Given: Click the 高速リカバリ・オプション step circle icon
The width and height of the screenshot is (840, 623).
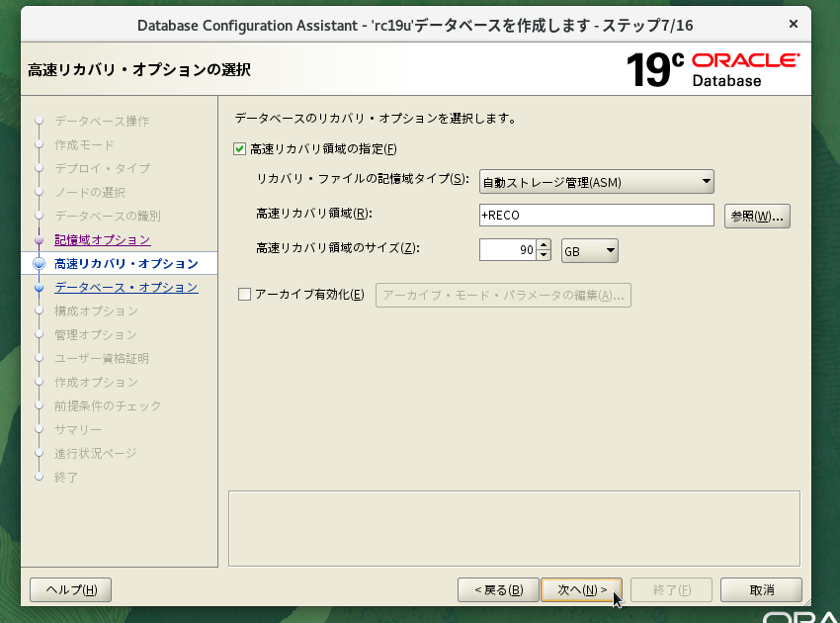Looking at the screenshot, I should click(40, 264).
